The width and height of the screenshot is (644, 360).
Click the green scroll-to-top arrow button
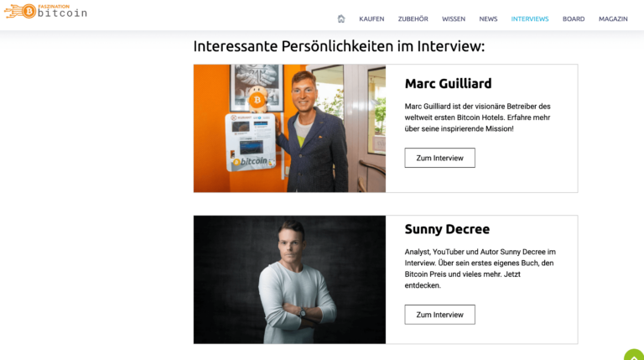[634, 355]
